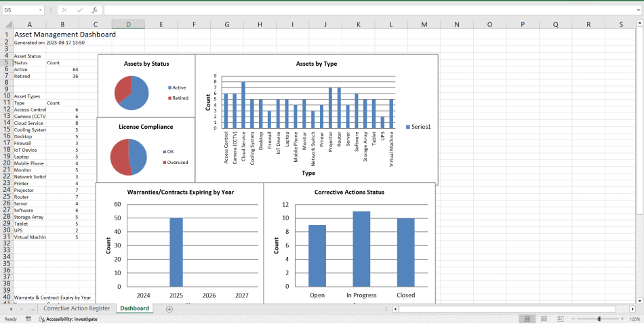This screenshot has height=324, width=644.
Task: Click the Open bar in corrective chart
Action: point(317,256)
